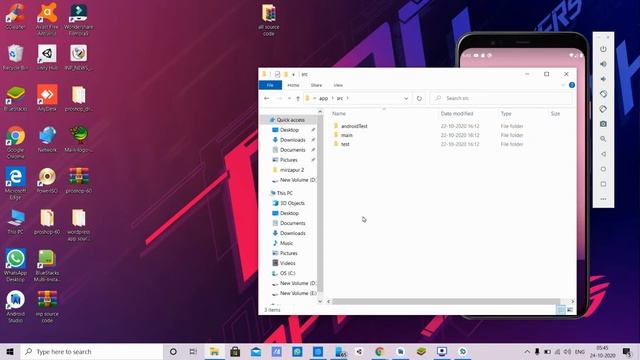Select the Recycle Bin desktop icon

pyautogui.click(x=16, y=57)
